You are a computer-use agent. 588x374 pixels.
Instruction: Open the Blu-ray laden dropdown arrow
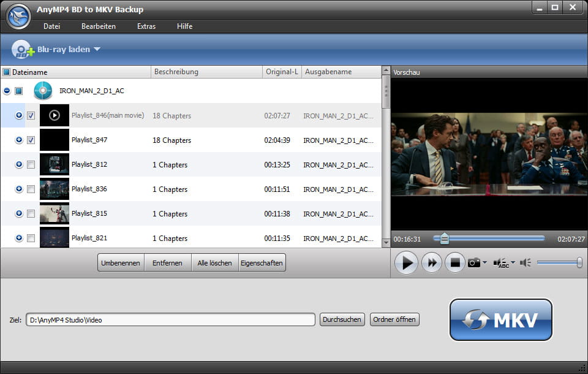[x=97, y=49]
